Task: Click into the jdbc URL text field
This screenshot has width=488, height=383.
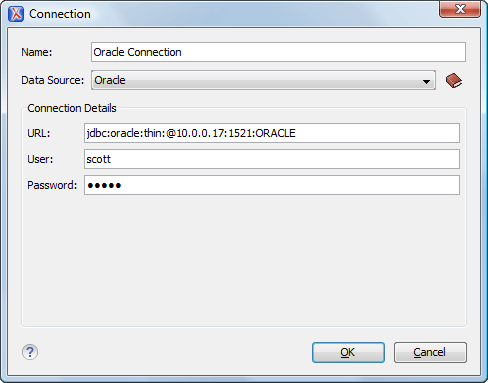Action: [x=272, y=133]
